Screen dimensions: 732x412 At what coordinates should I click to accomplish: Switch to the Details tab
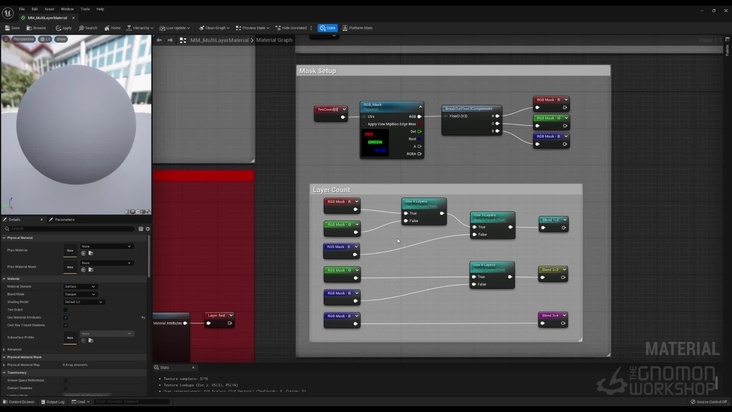(15, 219)
